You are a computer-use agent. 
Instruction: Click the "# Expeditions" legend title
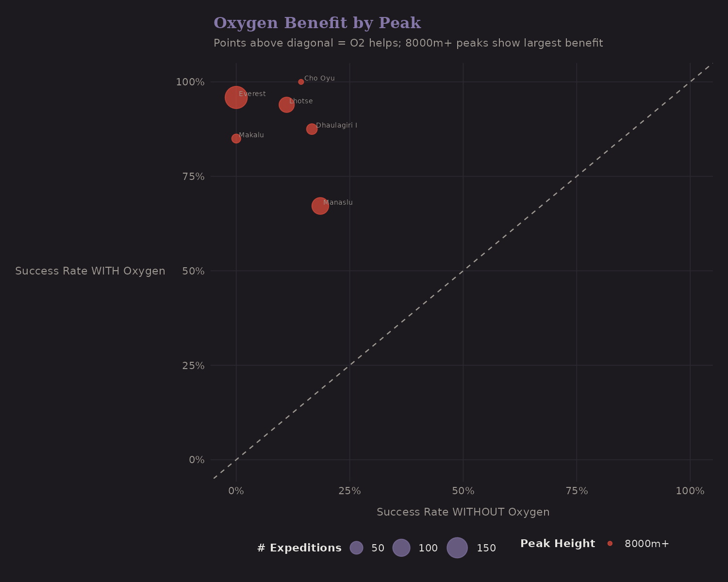tap(299, 548)
